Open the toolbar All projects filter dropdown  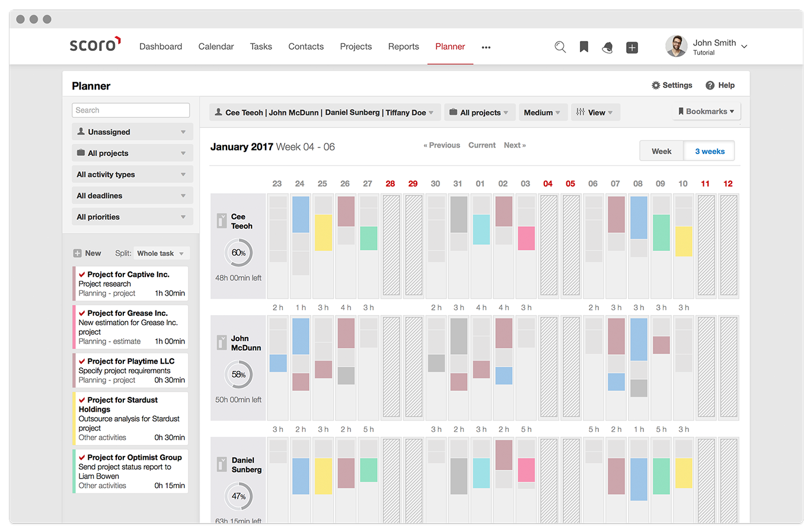[x=480, y=112]
